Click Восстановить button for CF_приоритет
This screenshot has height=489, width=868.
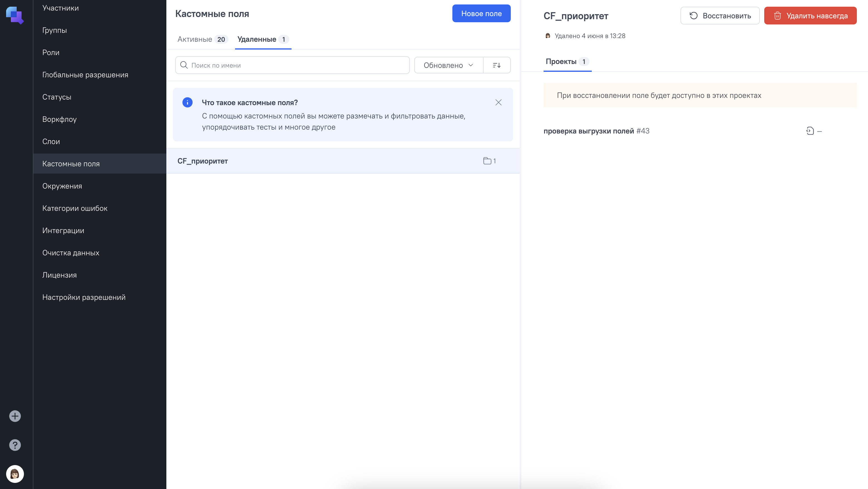[x=720, y=15]
